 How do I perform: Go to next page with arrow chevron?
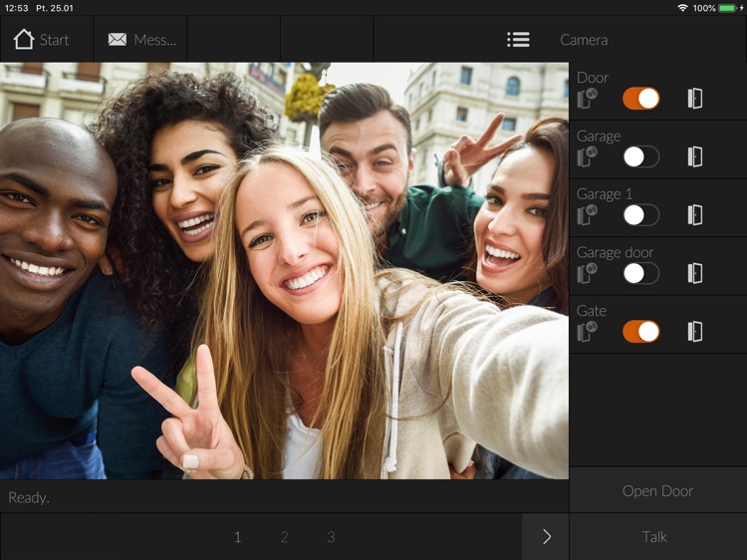point(546,537)
